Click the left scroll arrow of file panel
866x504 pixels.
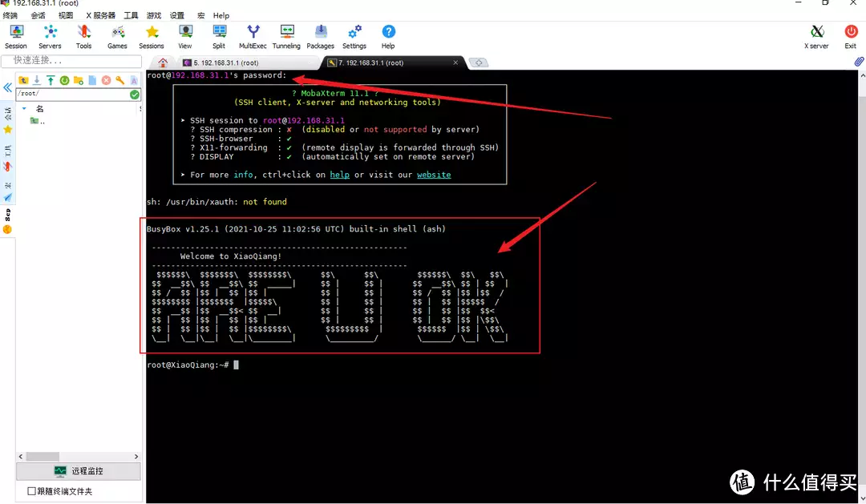[x=21, y=457]
